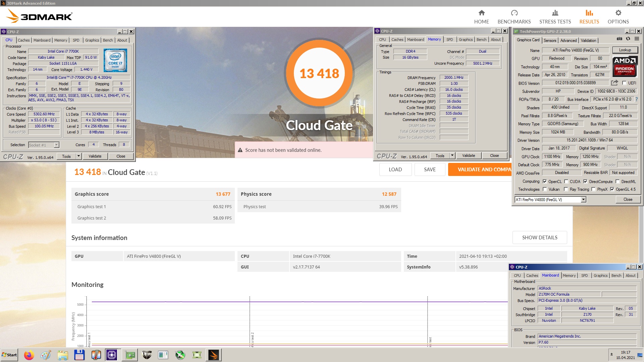Image resolution: width=644 pixels, height=362 pixels.
Task: Open Windows Explorer from the taskbar
Action: [63, 355]
